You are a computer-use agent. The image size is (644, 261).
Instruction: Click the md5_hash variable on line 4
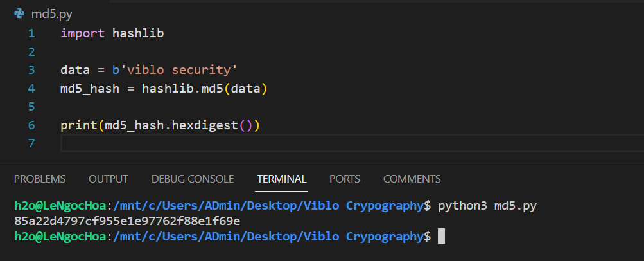tap(90, 88)
